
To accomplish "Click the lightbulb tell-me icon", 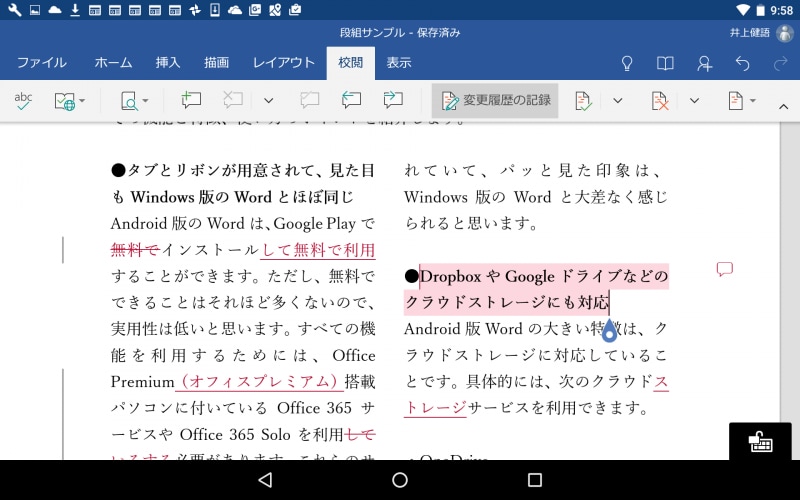I will [x=627, y=63].
